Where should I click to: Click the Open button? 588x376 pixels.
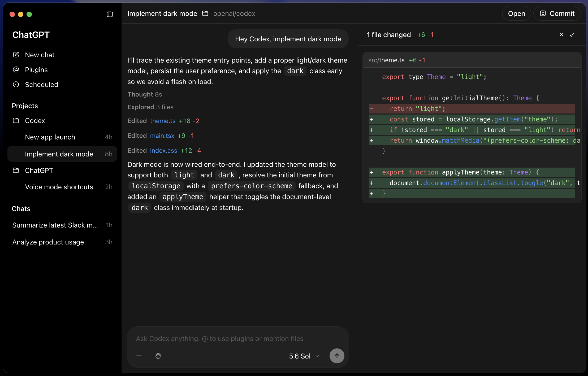[x=516, y=14]
